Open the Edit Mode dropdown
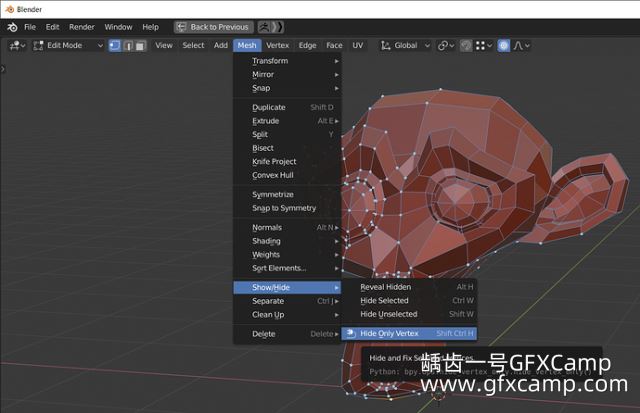The image size is (640, 413). click(68, 46)
